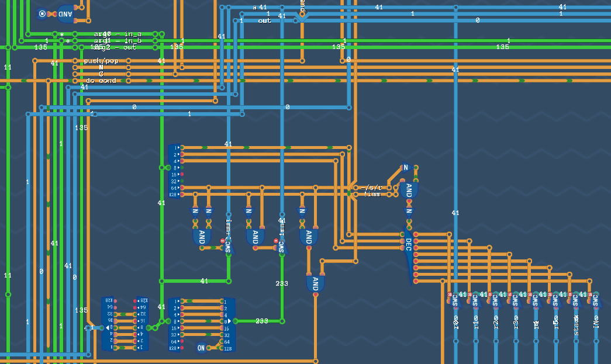Image resolution: width=611 pixels, height=364 pixels.
Task: Select the mirrored byte splitter beside the bottom-left byte maker
Action: click(142, 324)
